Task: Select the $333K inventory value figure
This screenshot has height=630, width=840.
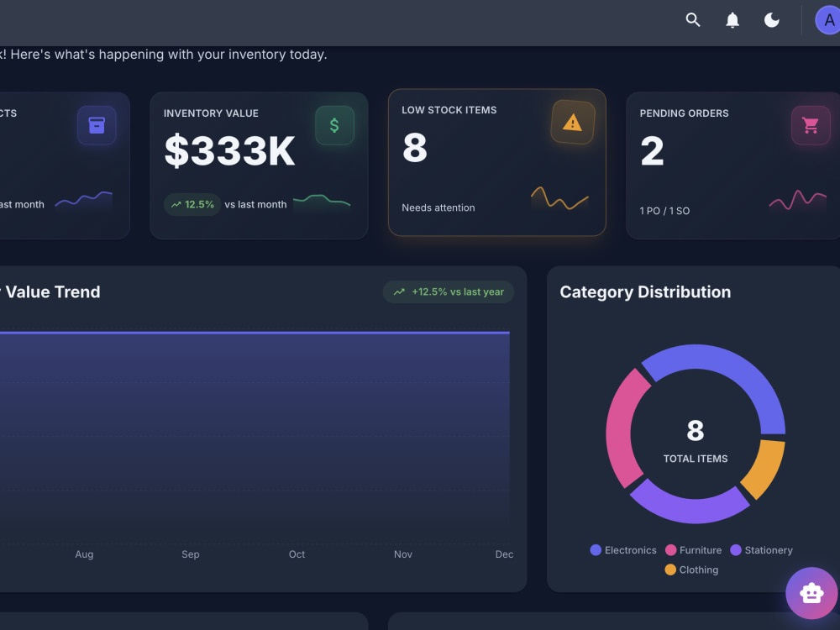Action: (x=229, y=151)
